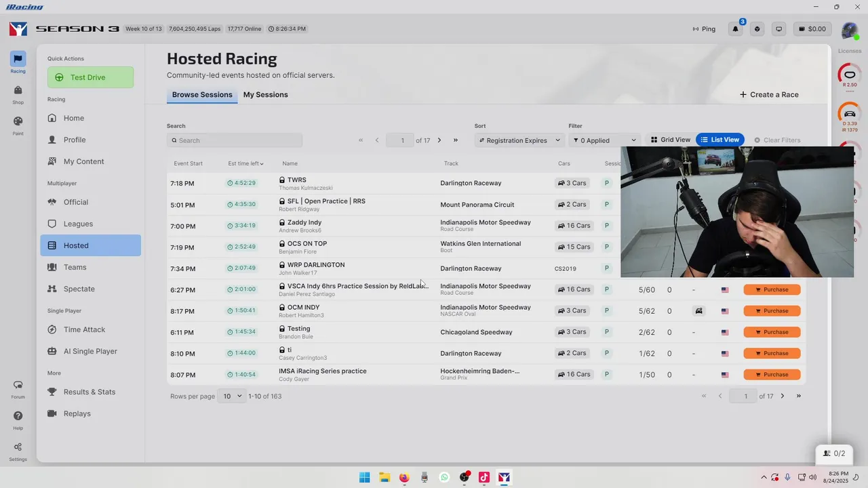
Task: Open WhatsApp from the taskbar
Action: click(x=444, y=477)
